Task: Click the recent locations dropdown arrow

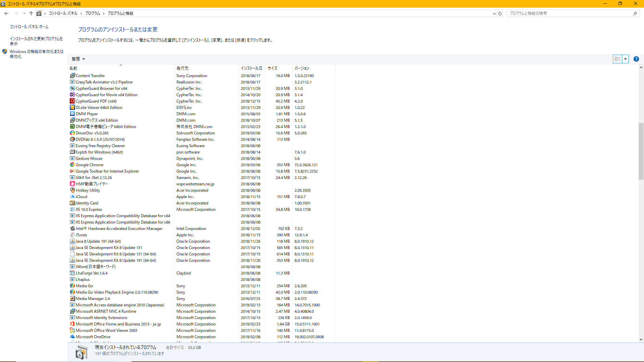Action: pyautogui.click(x=24, y=13)
